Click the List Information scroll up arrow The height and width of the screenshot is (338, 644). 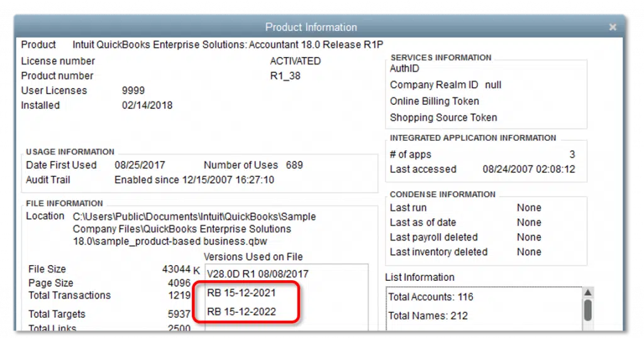[588, 293]
